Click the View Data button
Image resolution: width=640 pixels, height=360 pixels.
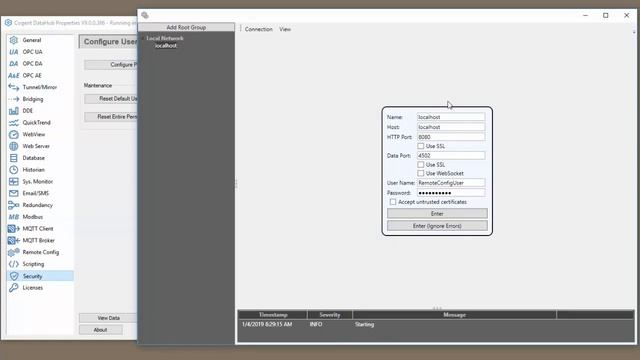[x=108, y=318]
